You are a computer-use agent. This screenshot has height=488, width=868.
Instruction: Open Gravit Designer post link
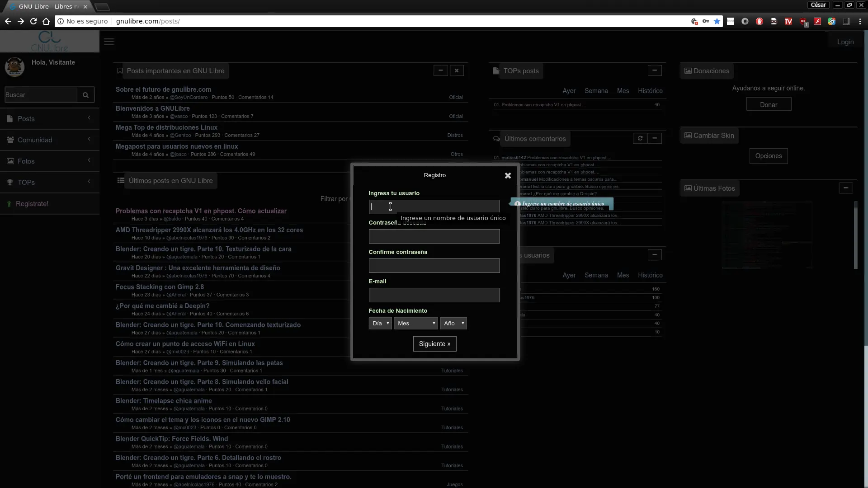198,268
